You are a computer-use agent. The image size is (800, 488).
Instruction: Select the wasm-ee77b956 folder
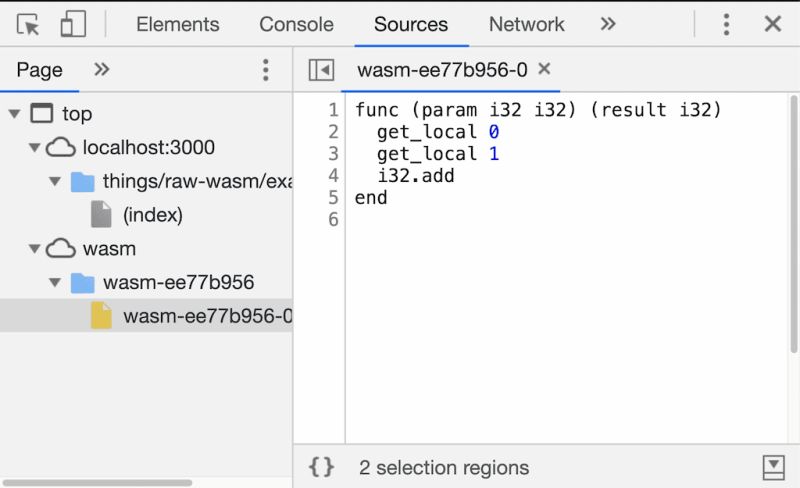tap(179, 282)
